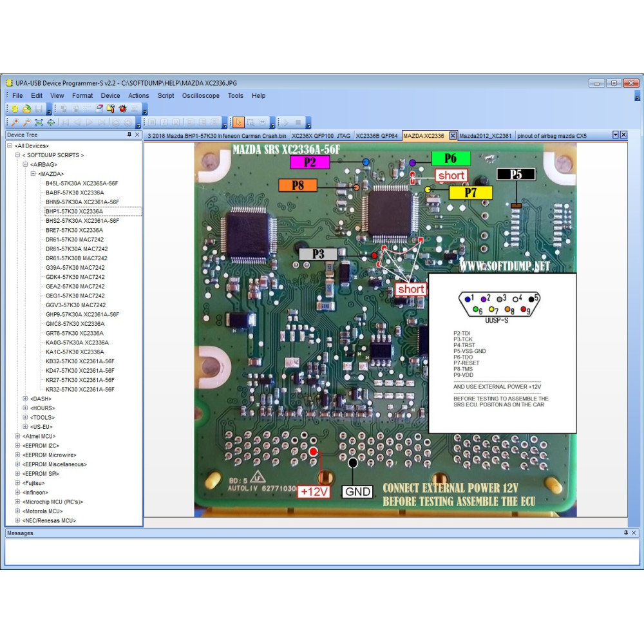Click the open file folder icon
This screenshot has width=644, height=644.
pos(26,109)
